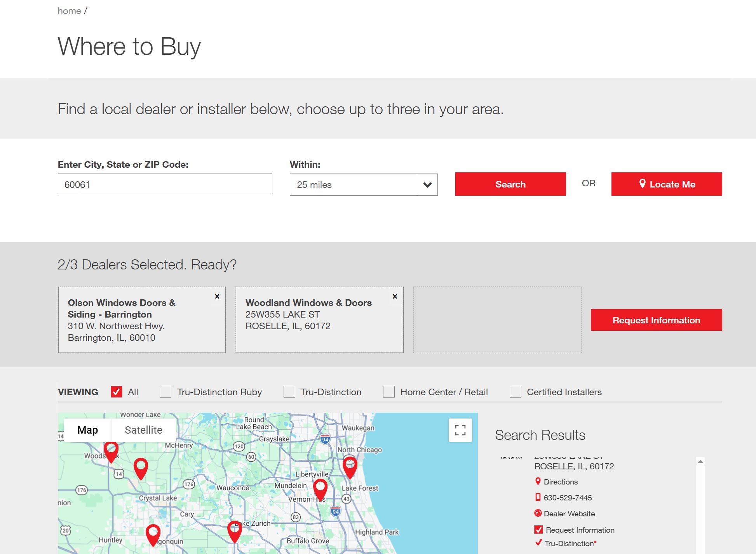Click the phone icon next to 630-529-7445
The image size is (756, 554).
[538, 497]
